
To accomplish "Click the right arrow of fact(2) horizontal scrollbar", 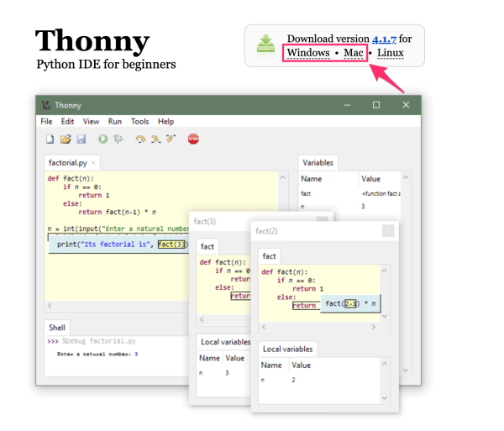I will 374,327.
